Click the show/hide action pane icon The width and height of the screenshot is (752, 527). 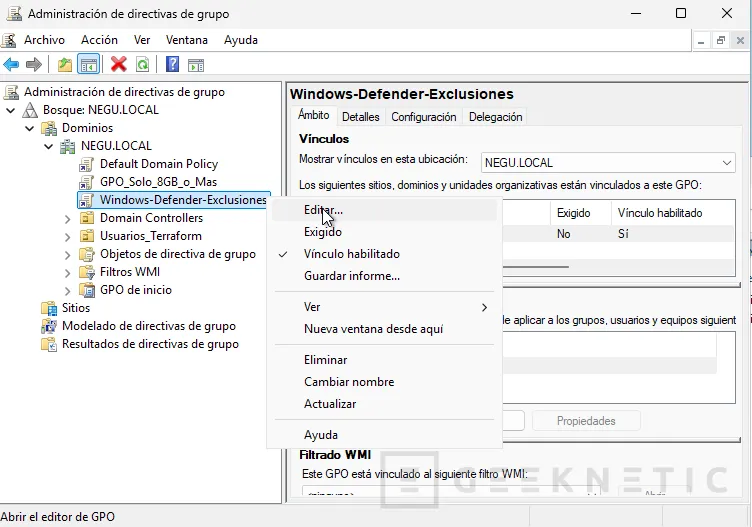(196, 65)
